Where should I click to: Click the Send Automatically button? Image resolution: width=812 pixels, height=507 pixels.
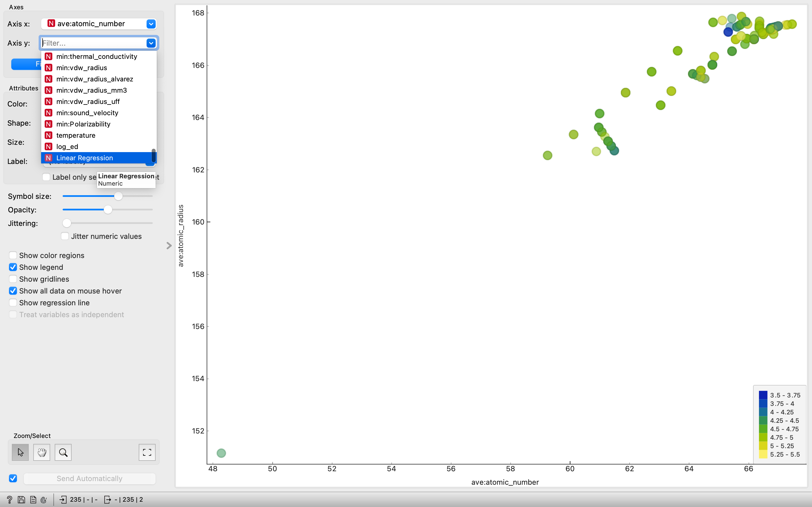(x=89, y=479)
